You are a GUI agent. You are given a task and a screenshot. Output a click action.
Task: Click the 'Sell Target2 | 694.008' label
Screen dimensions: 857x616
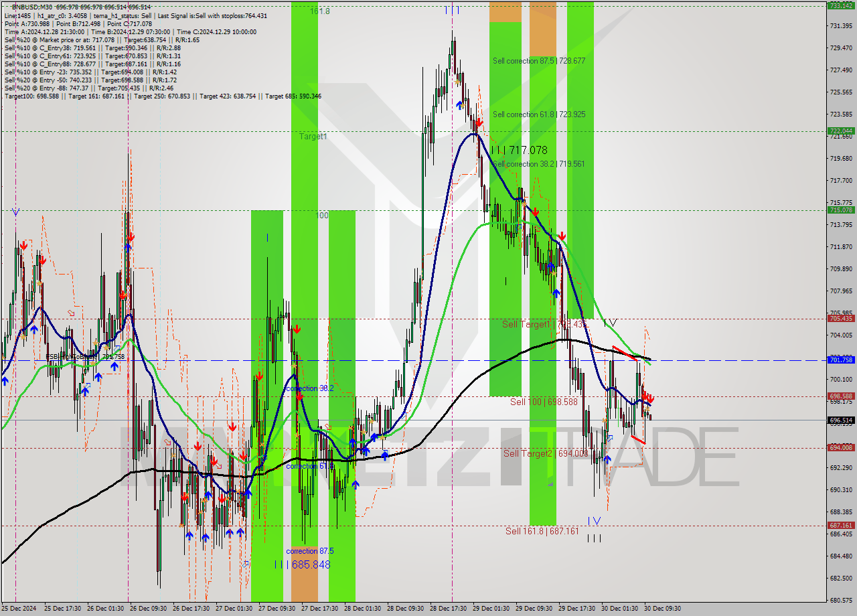pos(546,453)
